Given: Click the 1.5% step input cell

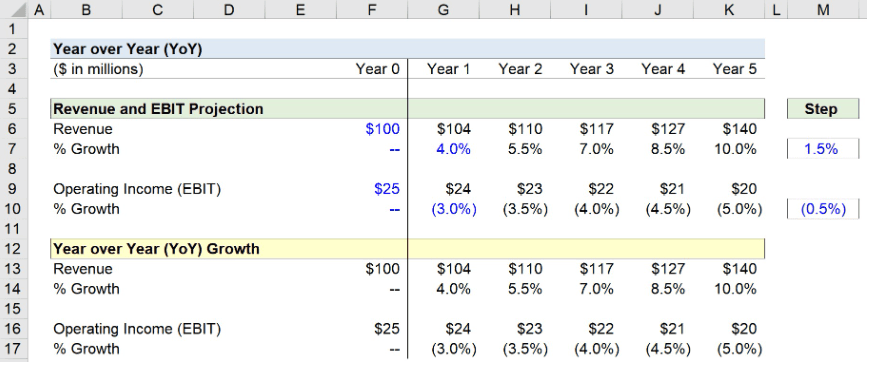Looking at the screenshot, I should (823, 149).
